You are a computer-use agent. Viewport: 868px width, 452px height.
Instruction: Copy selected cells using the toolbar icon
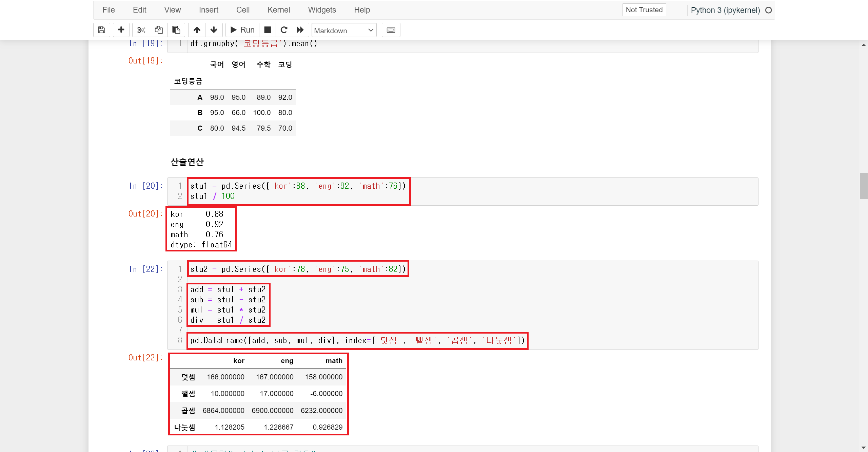(x=159, y=30)
